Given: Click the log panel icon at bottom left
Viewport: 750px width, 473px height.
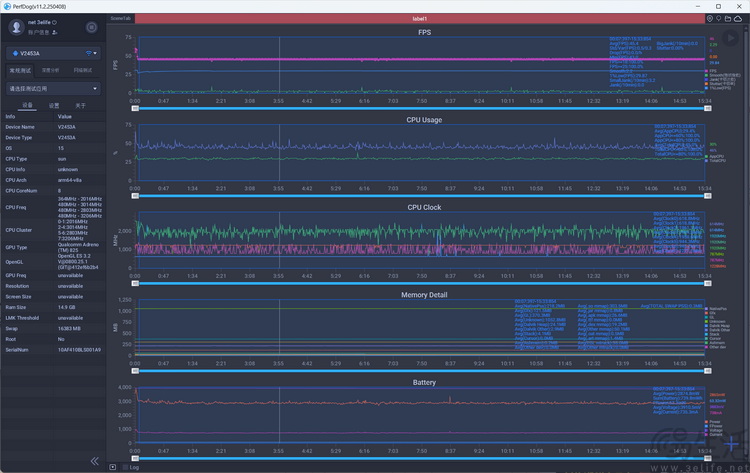Looking at the screenshot, I should tap(112, 467).
